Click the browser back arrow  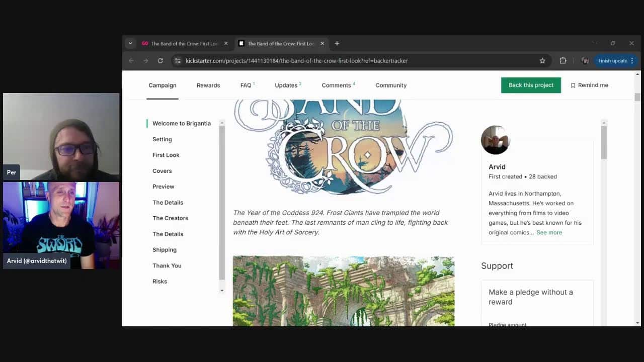131,61
